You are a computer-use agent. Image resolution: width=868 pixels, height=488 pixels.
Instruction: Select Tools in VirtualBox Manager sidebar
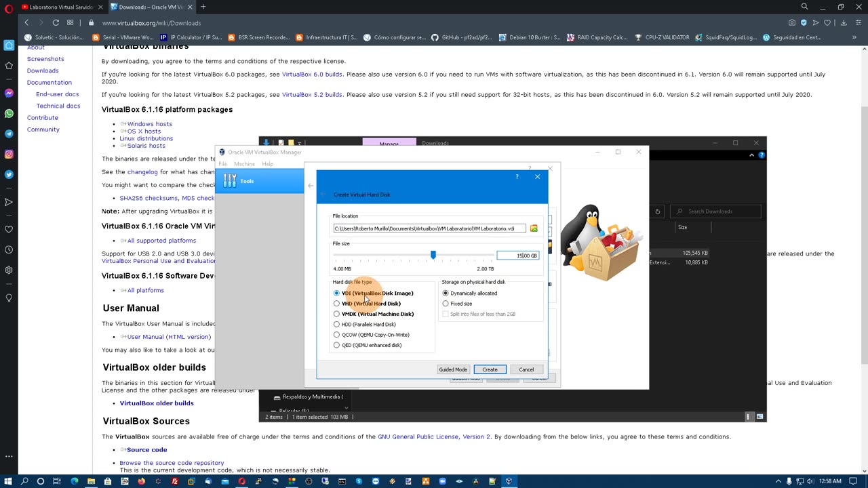260,181
